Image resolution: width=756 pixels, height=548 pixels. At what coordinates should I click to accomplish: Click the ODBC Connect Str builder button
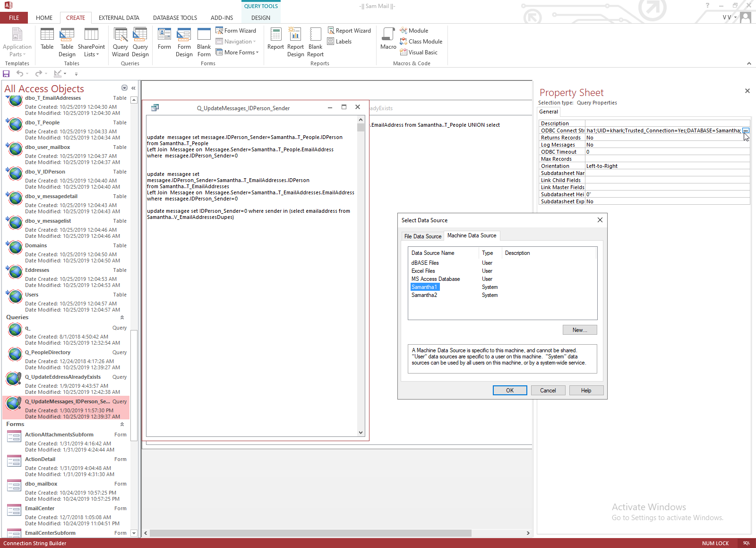click(746, 130)
